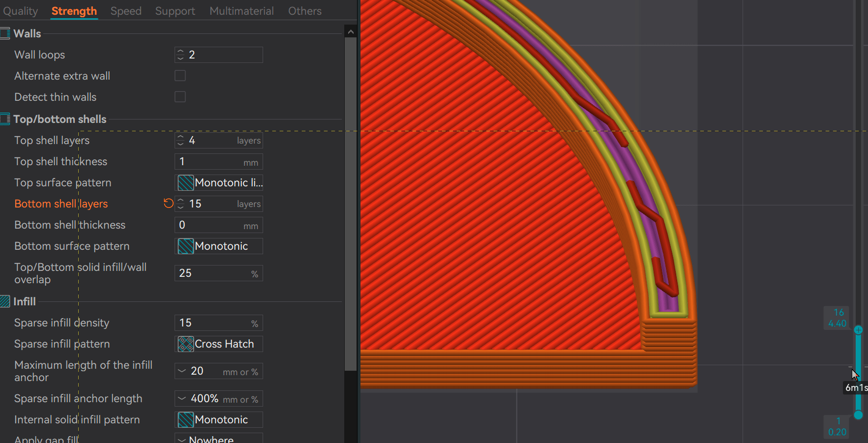Reset Bottom shell layers to default
The height and width of the screenshot is (443, 868).
click(x=169, y=204)
